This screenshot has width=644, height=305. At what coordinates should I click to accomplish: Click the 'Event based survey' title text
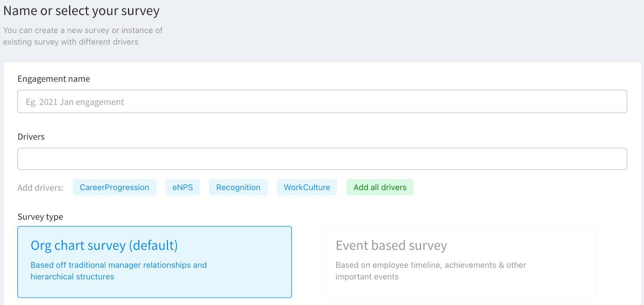[x=391, y=245]
